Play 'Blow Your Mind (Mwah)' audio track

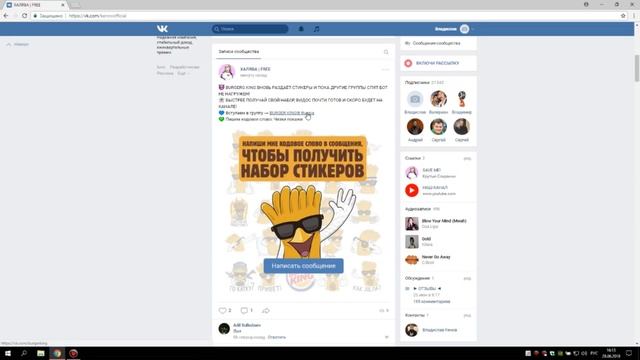438,223
